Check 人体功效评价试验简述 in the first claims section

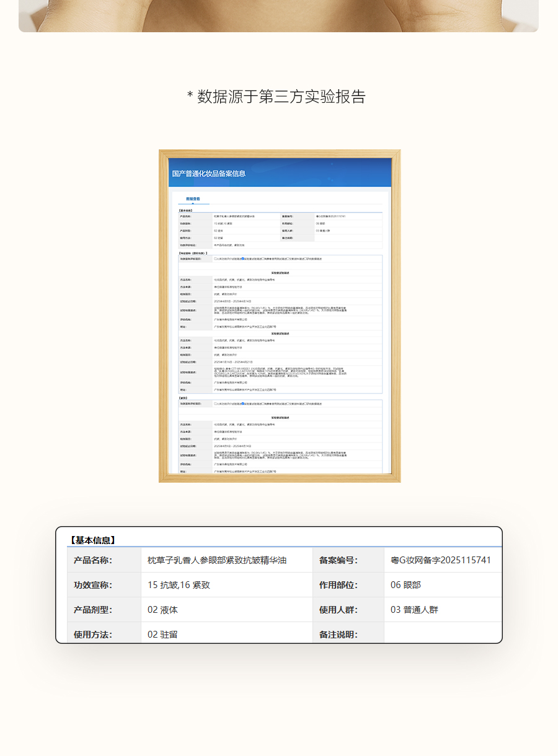point(215,258)
